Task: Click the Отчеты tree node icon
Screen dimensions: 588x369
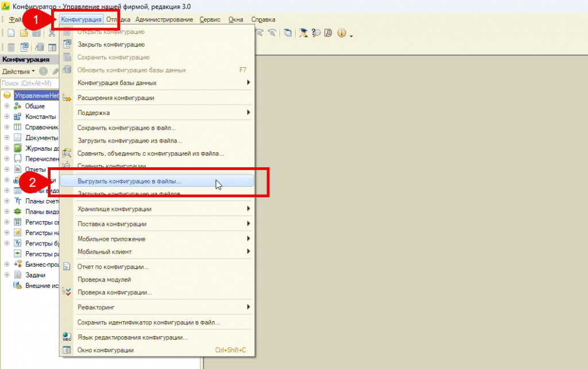Action: coord(17,170)
